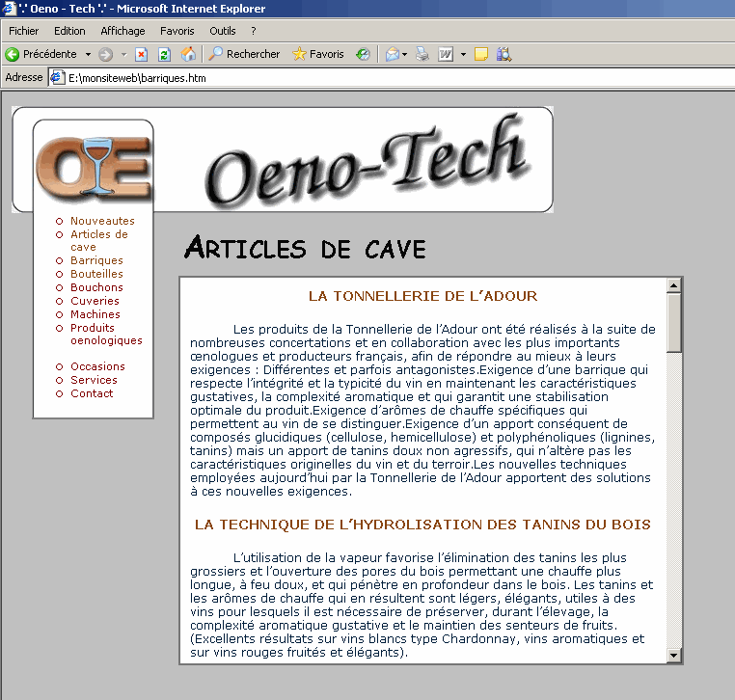Open the Affichage menu
This screenshot has height=700, width=735.
(x=122, y=31)
